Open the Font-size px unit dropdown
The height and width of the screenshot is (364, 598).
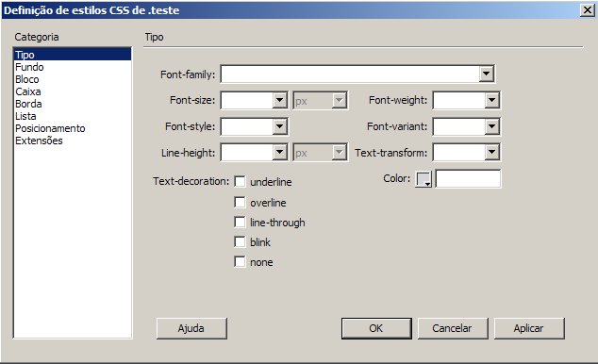coord(339,101)
